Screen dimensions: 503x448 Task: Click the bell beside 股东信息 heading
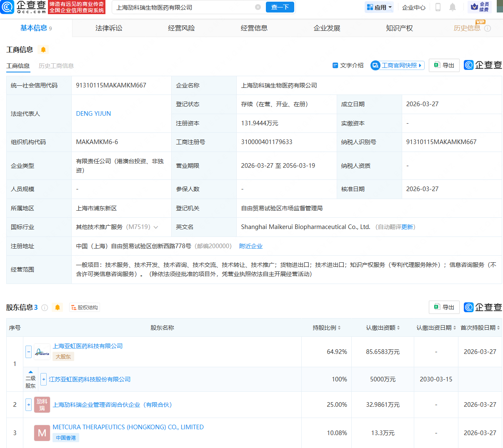pyautogui.click(x=58, y=307)
